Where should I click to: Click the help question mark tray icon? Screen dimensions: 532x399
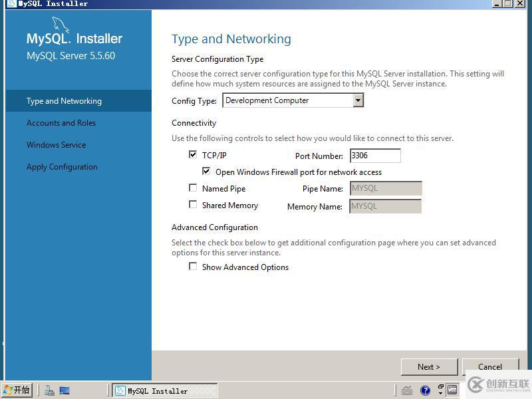[x=425, y=391]
